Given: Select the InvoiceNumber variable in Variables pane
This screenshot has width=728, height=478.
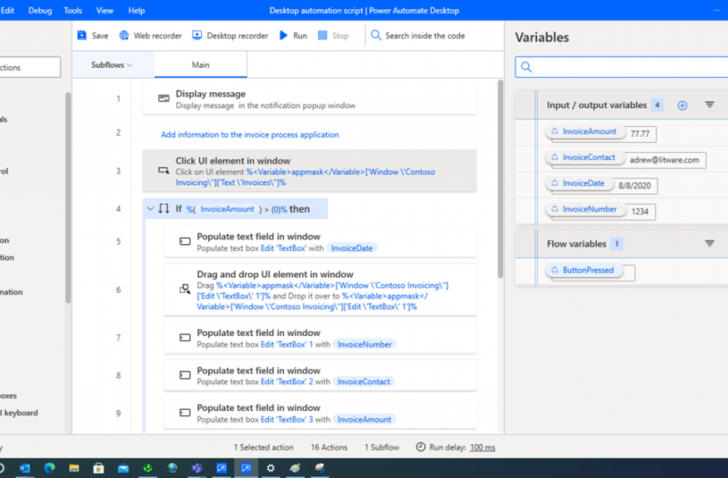Looking at the screenshot, I should tap(585, 209).
